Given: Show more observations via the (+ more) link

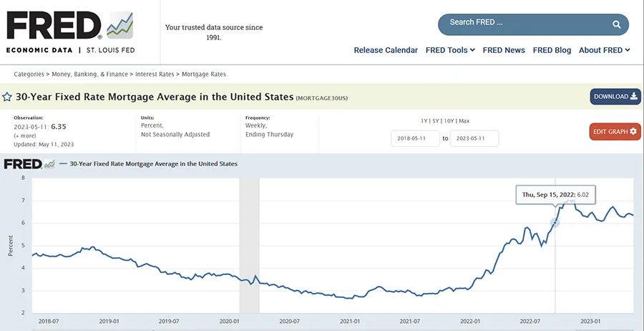Looking at the screenshot, I should pyautogui.click(x=24, y=135).
